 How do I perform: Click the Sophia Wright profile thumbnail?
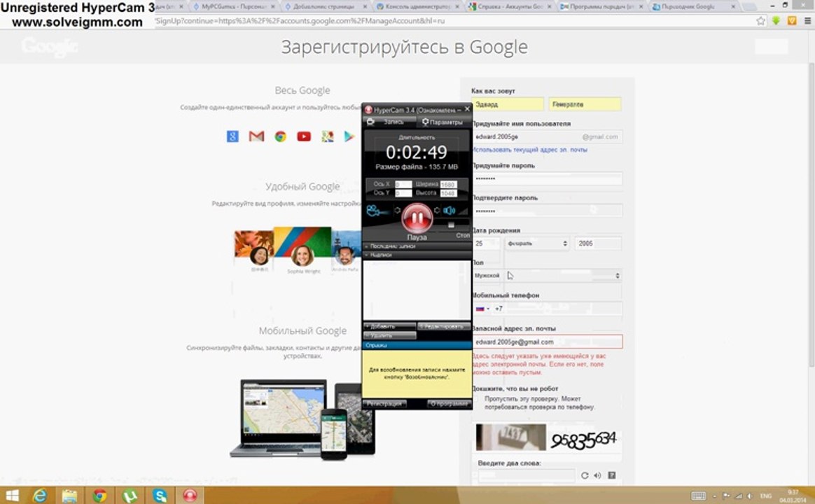click(302, 255)
